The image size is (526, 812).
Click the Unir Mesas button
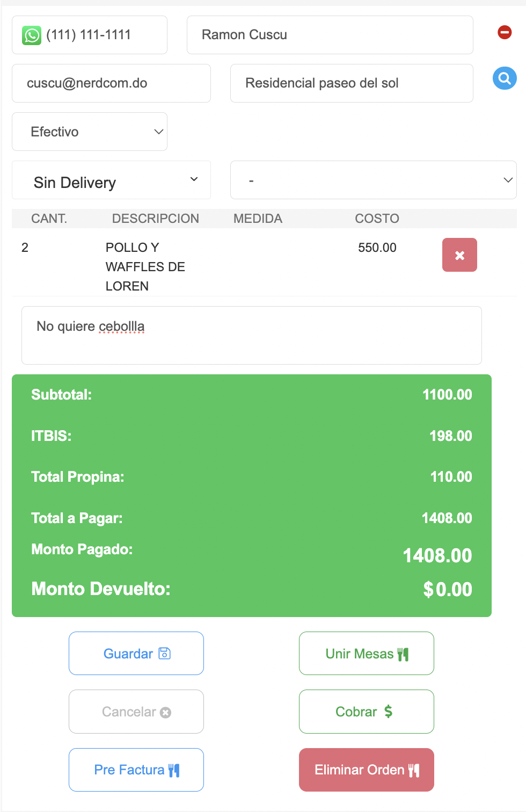[x=367, y=654]
